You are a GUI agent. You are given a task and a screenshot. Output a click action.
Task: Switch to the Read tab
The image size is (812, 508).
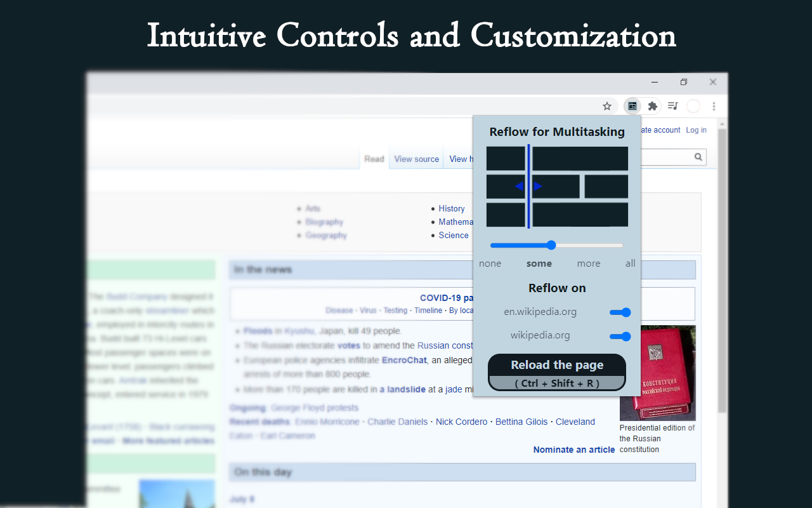(x=374, y=159)
